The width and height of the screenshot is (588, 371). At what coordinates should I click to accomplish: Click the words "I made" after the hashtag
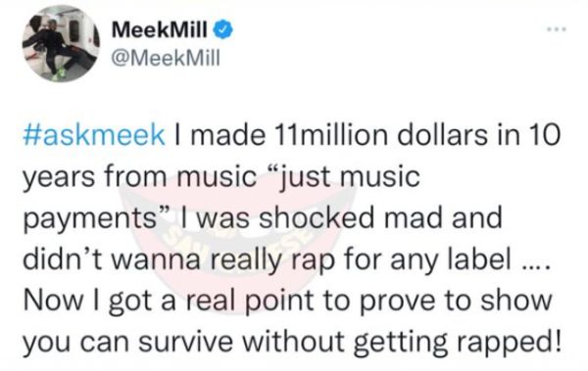pyautogui.click(x=220, y=135)
